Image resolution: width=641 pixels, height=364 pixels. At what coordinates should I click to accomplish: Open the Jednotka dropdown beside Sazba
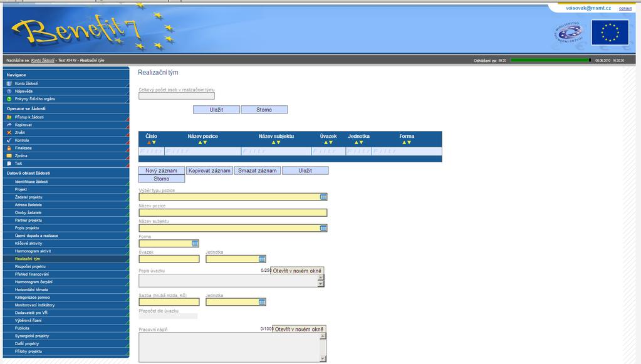click(x=263, y=302)
